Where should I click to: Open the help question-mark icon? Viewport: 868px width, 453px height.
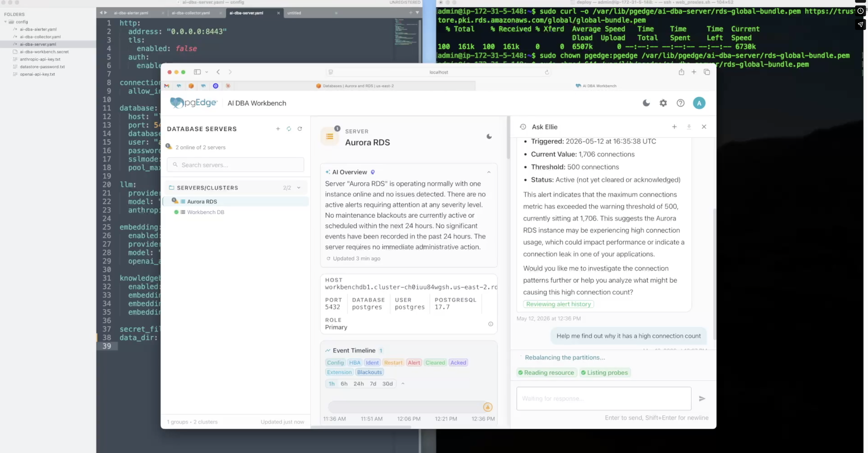tap(681, 103)
